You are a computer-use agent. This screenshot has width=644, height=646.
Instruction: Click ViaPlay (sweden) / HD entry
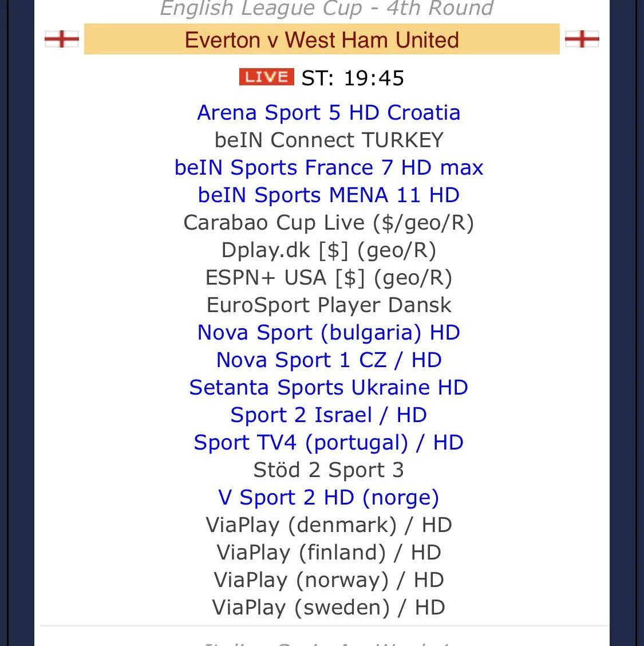[x=329, y=608]
